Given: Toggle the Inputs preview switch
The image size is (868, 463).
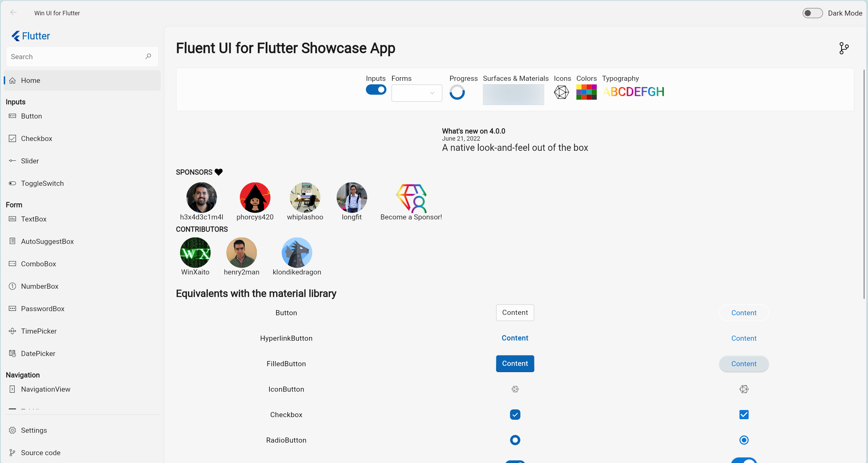Looking at the screenshot, I should (376, 90).
